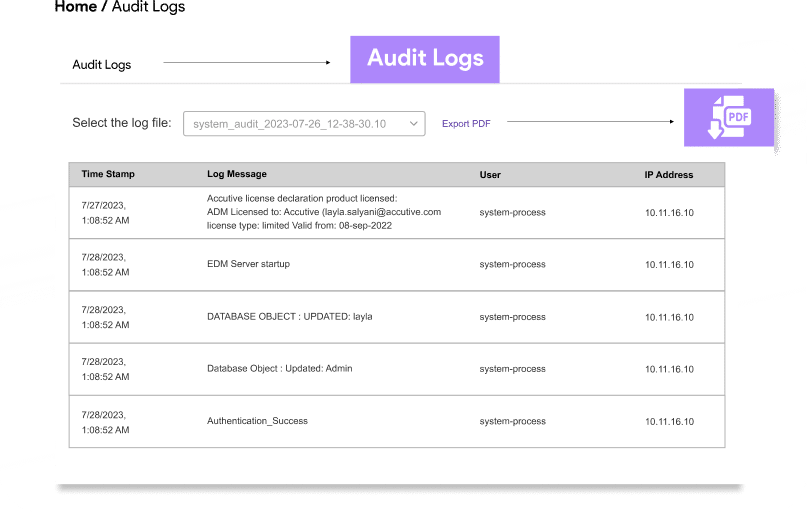Click Audit Logs in the breadcrumb
This screenshot has width=807, height=512.
point(148,7)
